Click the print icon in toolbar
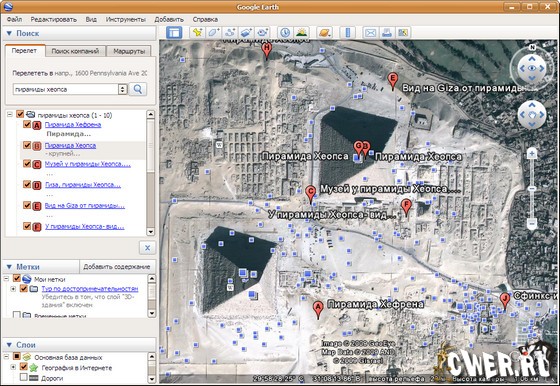The height and width of the screenshot is (386, 560). point(387,33)
